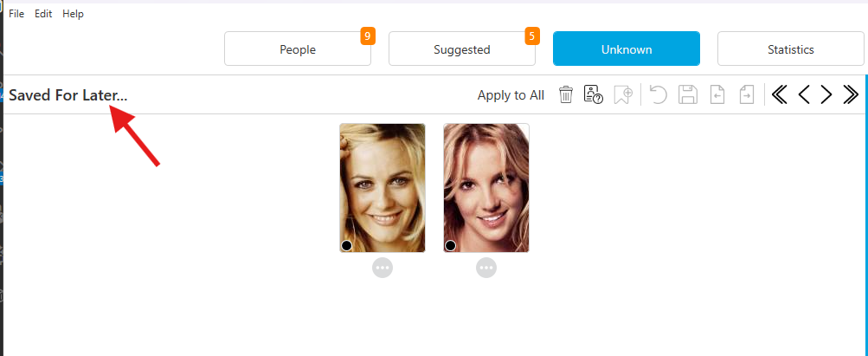Click the undo arrow icon

coord(658,94)
